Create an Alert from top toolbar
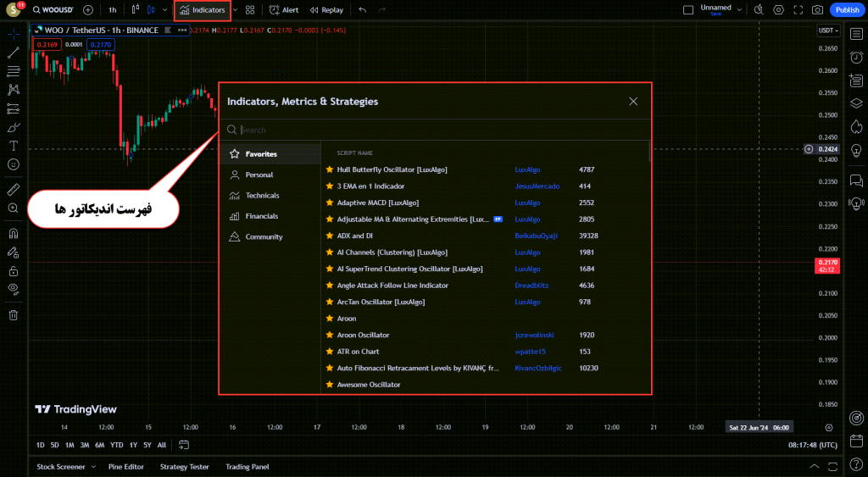The image size is (868, 477). coord(284,10)
